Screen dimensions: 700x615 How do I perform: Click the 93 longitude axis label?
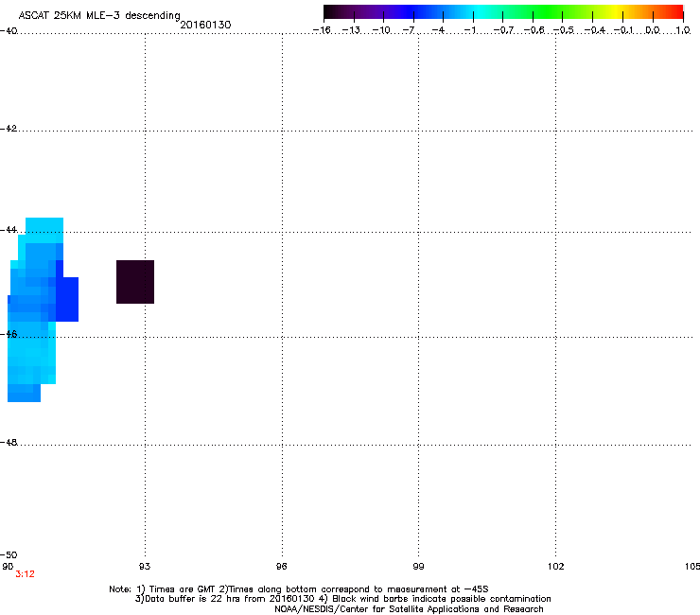click(145, 567)
